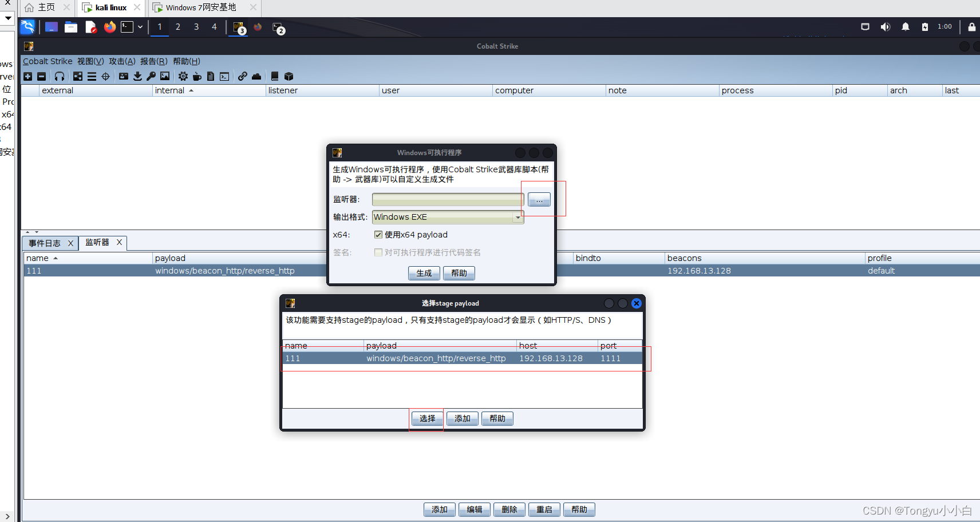The height and width of the screenshot is (522, 980).
Task: Click the beacons column header in listeners table
Action: click(x=765, y=258)
